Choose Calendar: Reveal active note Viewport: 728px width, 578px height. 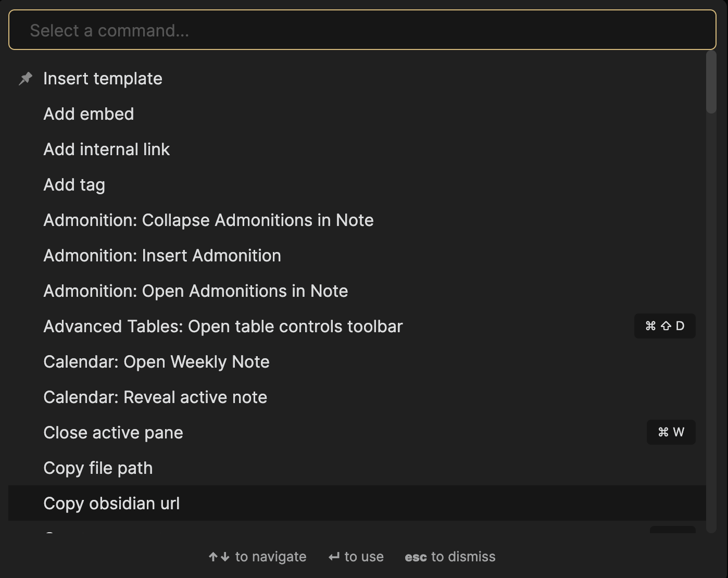tap(357, 397)
